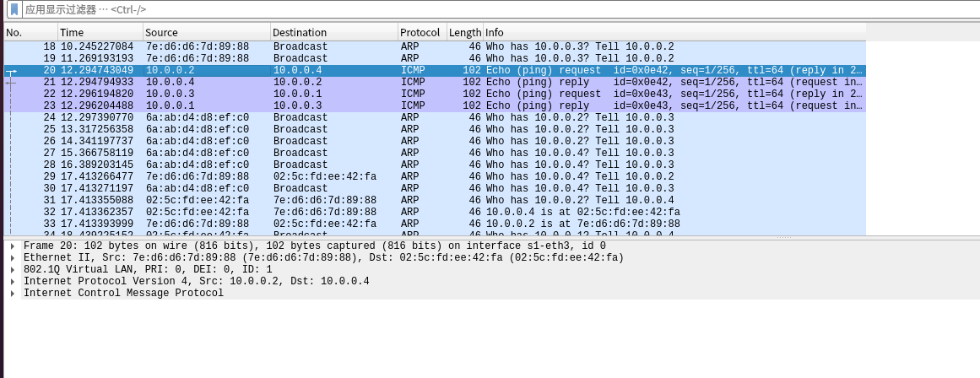
Task: Click destination 10.0.0.3 in packet 23
Action: pyautogui.click(x=297, y=106)
